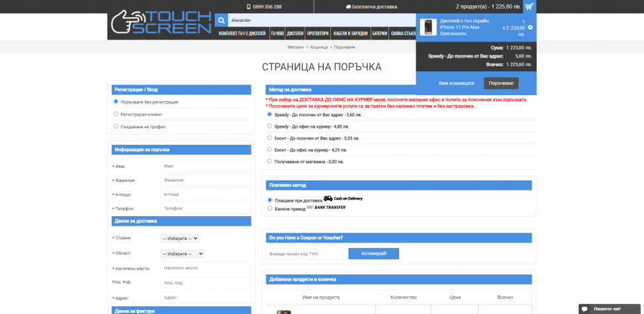Go to 'Кошница' breadcrumb link
The width and height of the screenshot is (644, 314).
click(x=319, y=47)
